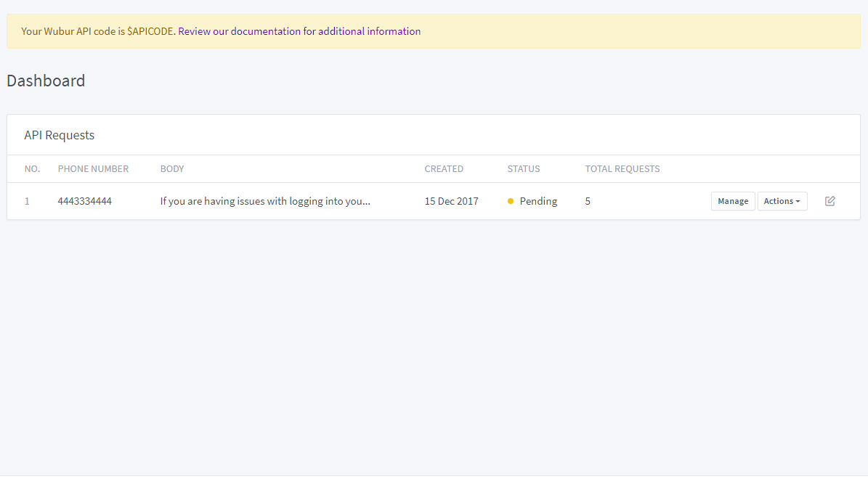Click the yellow Pending status dot
The width and height of the screenshot is (868, 503).
click(511, 202)
